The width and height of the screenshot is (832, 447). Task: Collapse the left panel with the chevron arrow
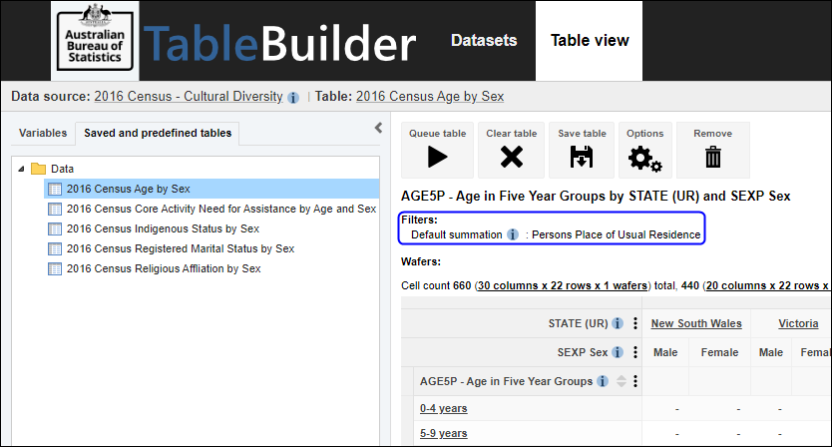point(378,127)
